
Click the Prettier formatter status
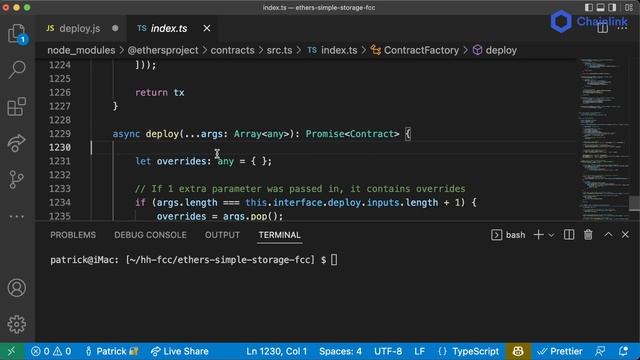[560, 351]
